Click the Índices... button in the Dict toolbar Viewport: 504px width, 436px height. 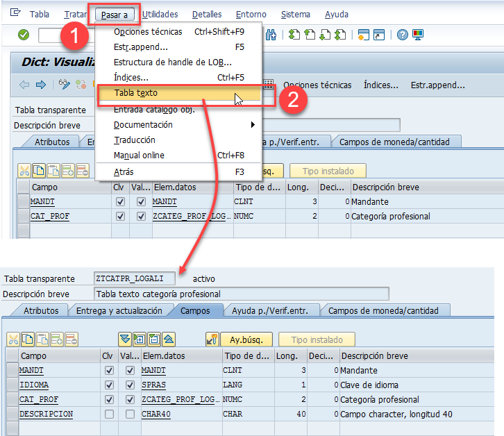click(x=381, y=85)
